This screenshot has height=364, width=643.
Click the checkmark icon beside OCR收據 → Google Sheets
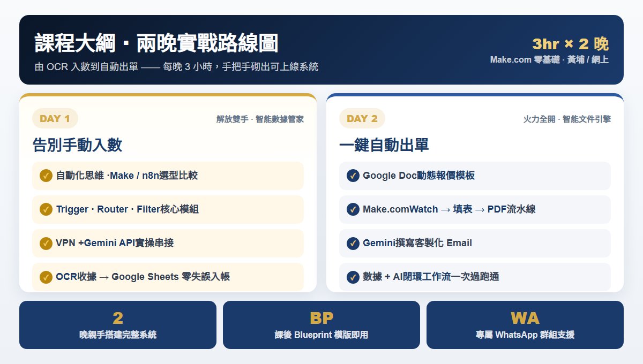pyautogui.click(x=46, y=277)
